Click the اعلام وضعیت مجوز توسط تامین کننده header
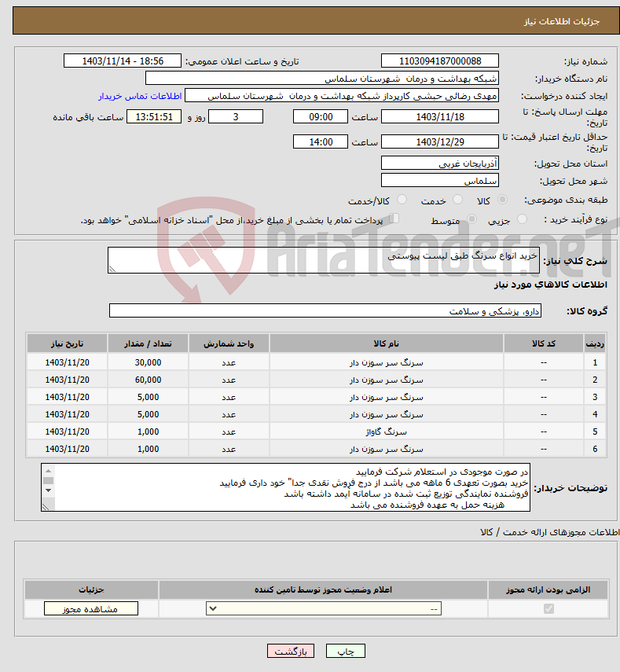This screenshot has width=620, height=672. click(324, 590)
